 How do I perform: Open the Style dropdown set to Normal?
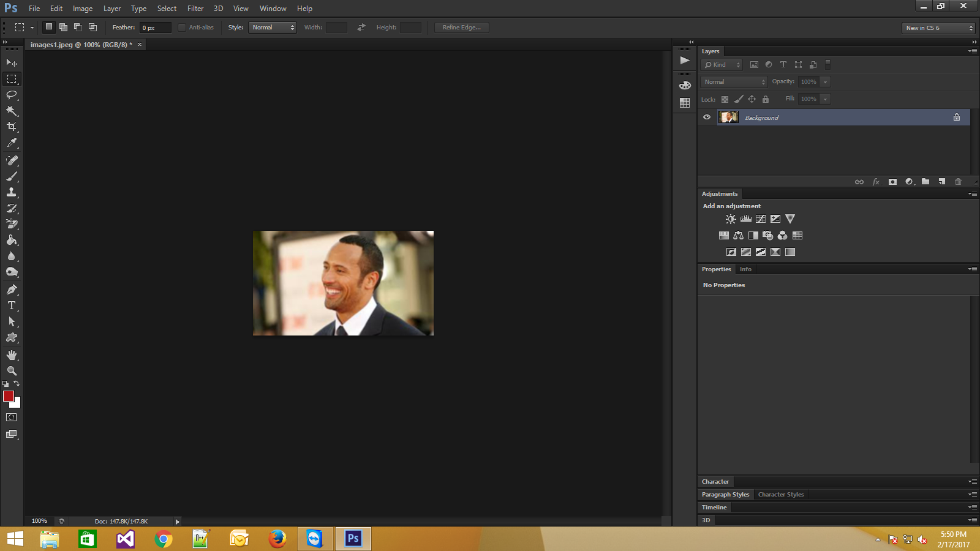(272, 28)
